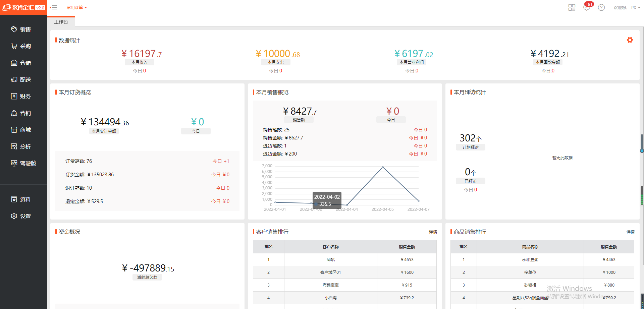The height and width of the screenshot is (309, 644).
Task: Expand the PX user account dropdown
Action: [636, 7]
